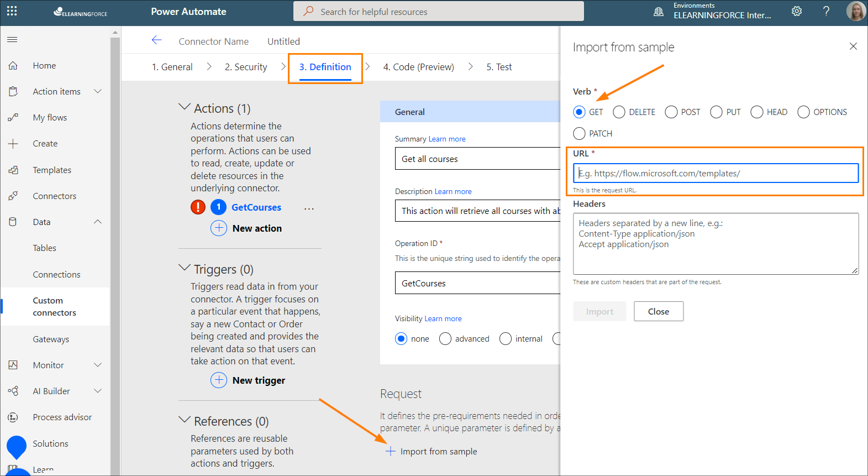Open the app launcher waffle menu

pyautogui.click(x=12, y=11)
